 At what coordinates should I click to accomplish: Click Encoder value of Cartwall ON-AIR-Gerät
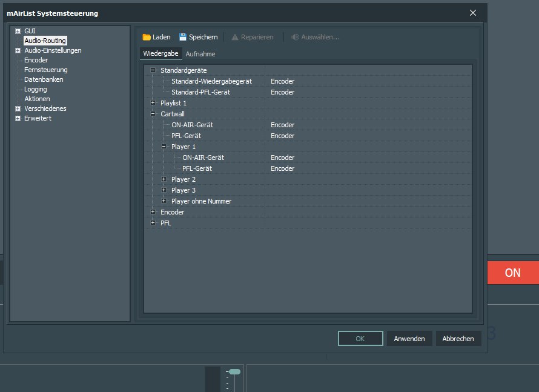click(x=283, y=125)
